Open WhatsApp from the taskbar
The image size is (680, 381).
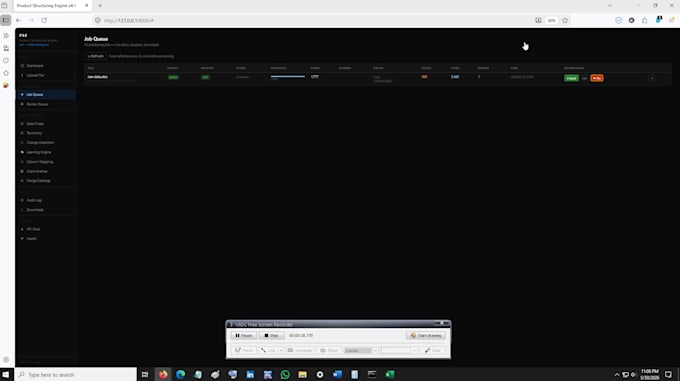tap(285, 374)
